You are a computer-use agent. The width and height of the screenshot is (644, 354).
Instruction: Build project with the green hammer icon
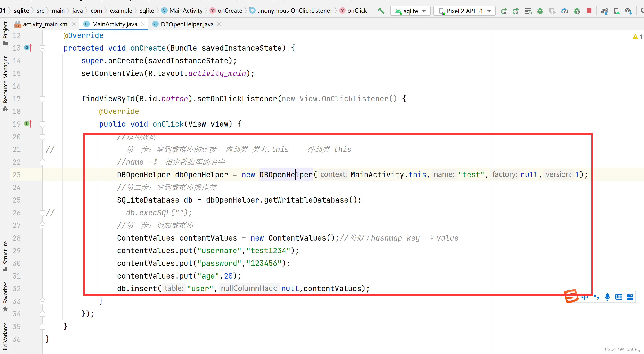[381, 11]
